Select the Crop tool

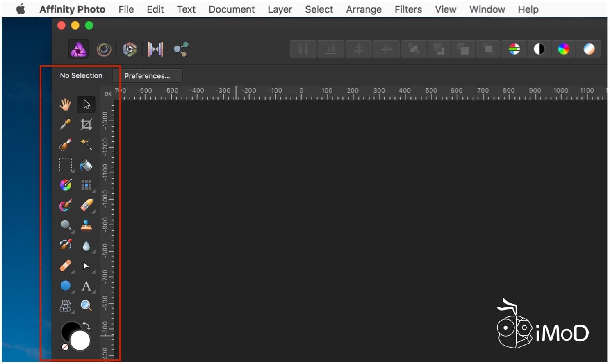[86, 124]
